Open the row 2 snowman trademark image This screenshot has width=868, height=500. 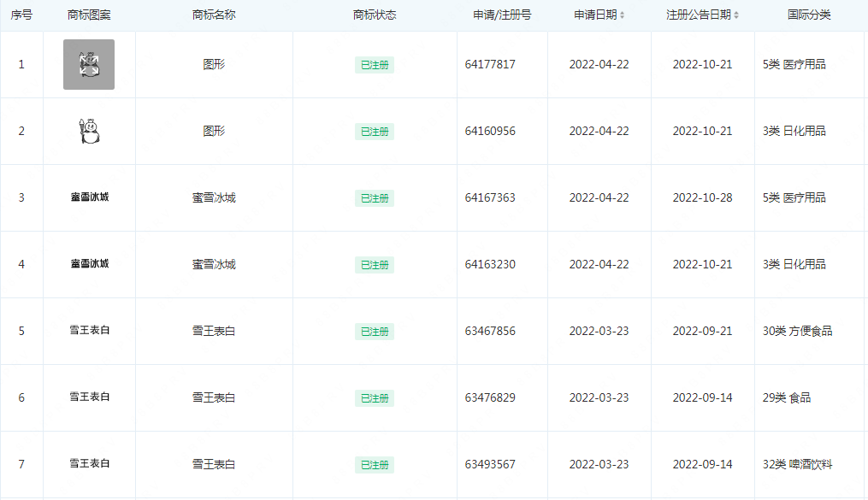[89, 131]
